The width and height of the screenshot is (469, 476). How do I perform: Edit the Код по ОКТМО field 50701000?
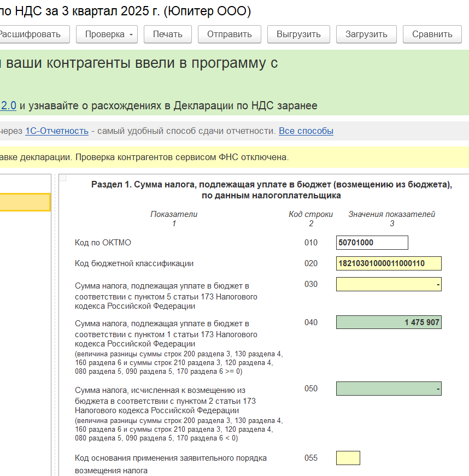point(372,243)
